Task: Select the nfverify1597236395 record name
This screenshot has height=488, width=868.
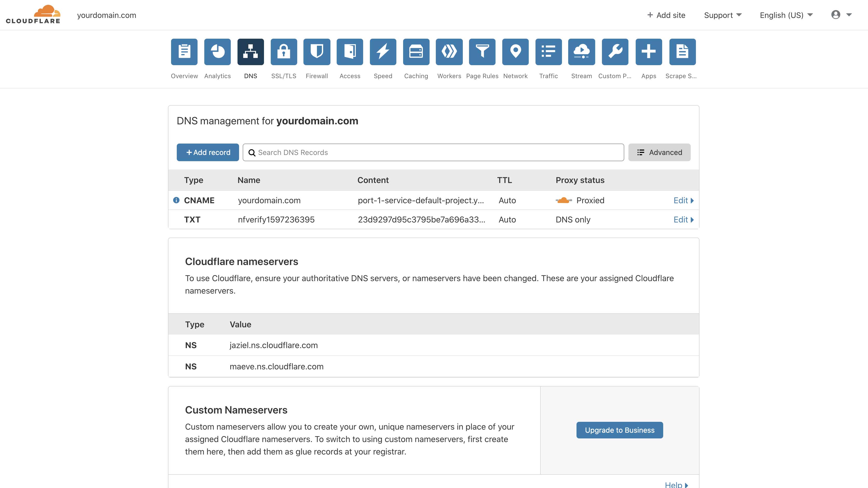Action: click(276, 220)
